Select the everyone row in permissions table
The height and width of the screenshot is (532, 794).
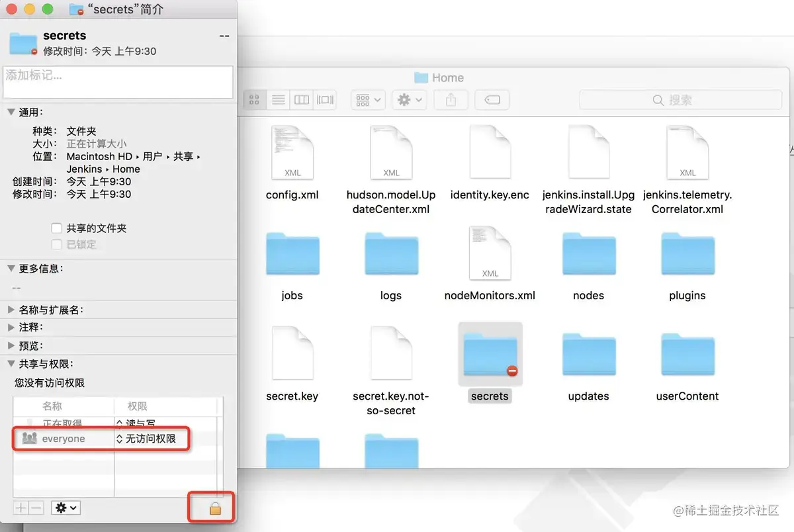(116, 438)
